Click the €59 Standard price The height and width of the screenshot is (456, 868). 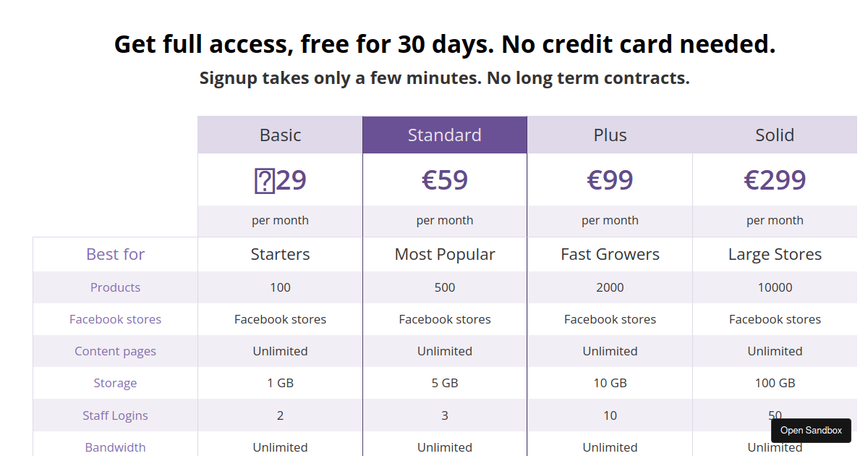click(x=444, y=180)
